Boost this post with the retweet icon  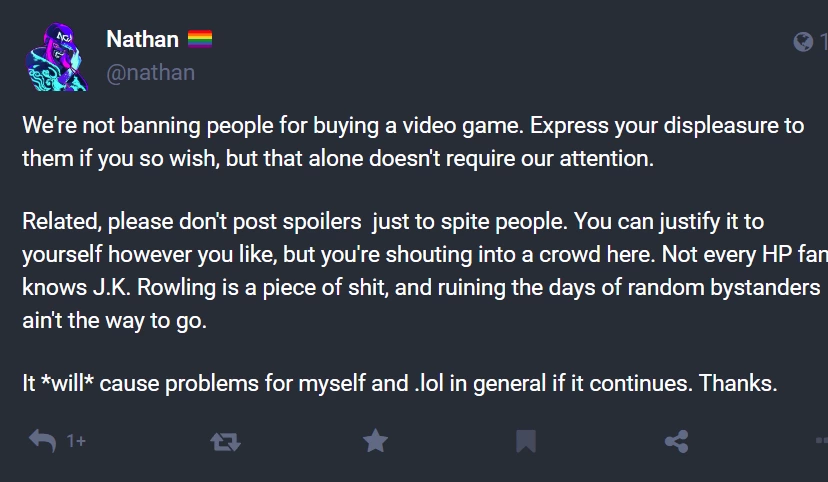click(225, 441)
